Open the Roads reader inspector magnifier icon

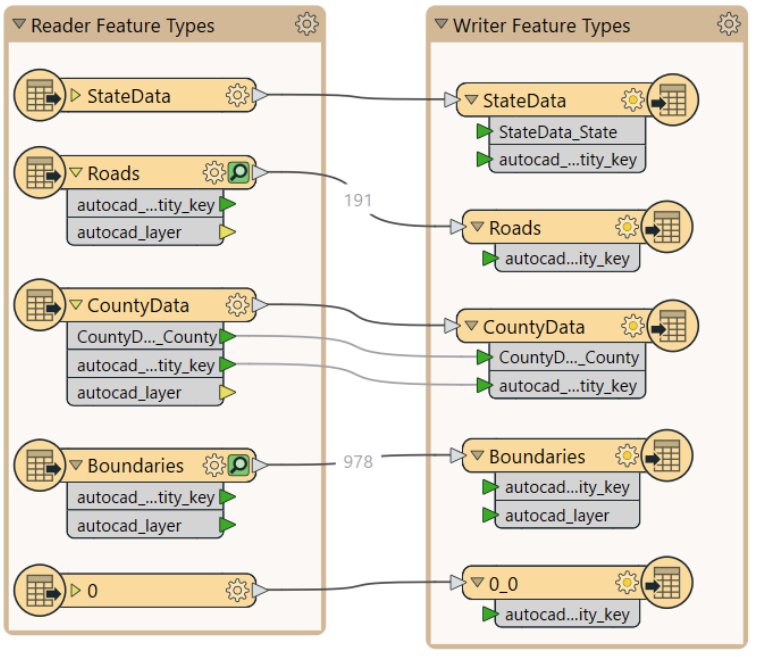coord(239,172)
